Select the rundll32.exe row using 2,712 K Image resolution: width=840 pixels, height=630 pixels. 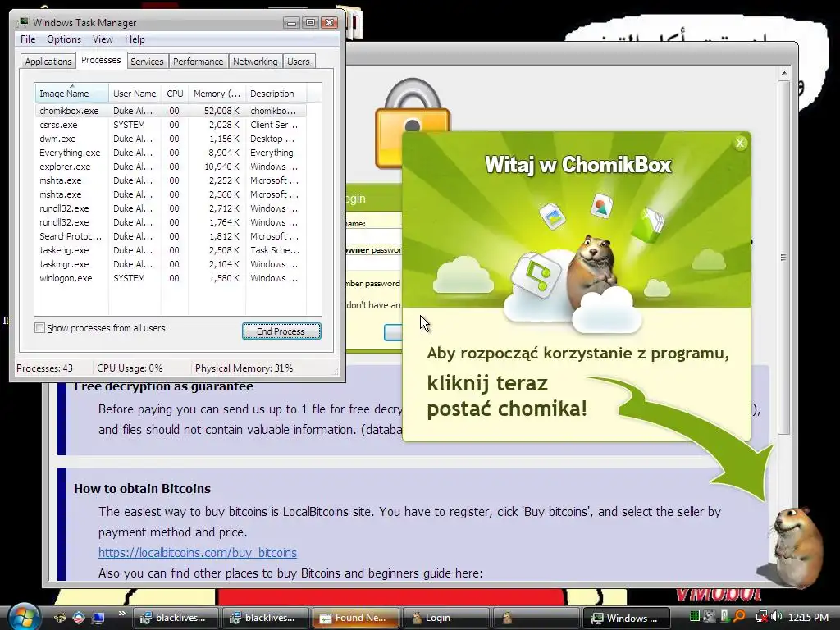point(171,208)
